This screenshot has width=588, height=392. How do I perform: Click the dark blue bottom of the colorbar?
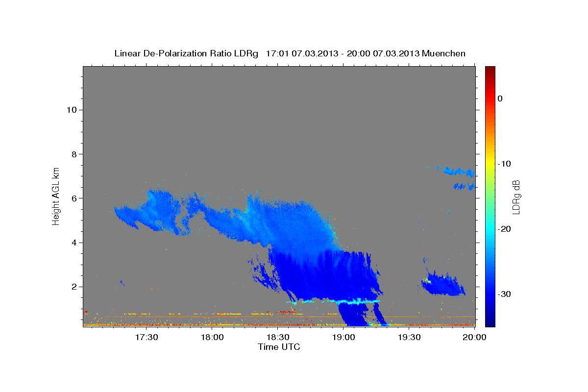[x=490, y=321]
